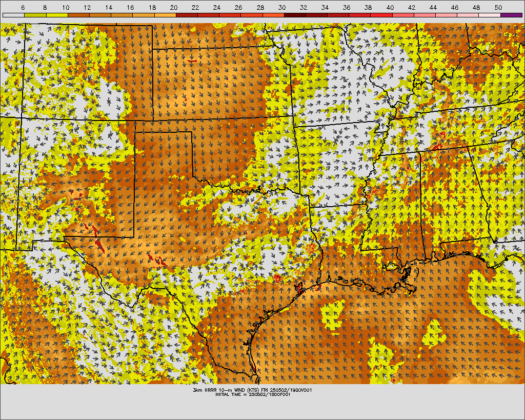The image size is (525, 420).
Task: Pick the 36–38 knots red swatch
Action: coord(359,15)
